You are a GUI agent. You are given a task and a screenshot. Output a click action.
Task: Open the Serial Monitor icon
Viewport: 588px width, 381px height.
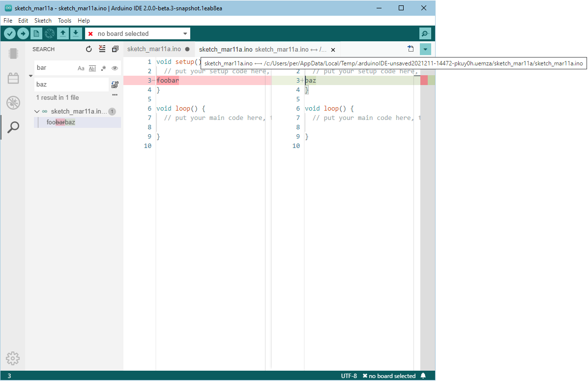coord(425,34)
